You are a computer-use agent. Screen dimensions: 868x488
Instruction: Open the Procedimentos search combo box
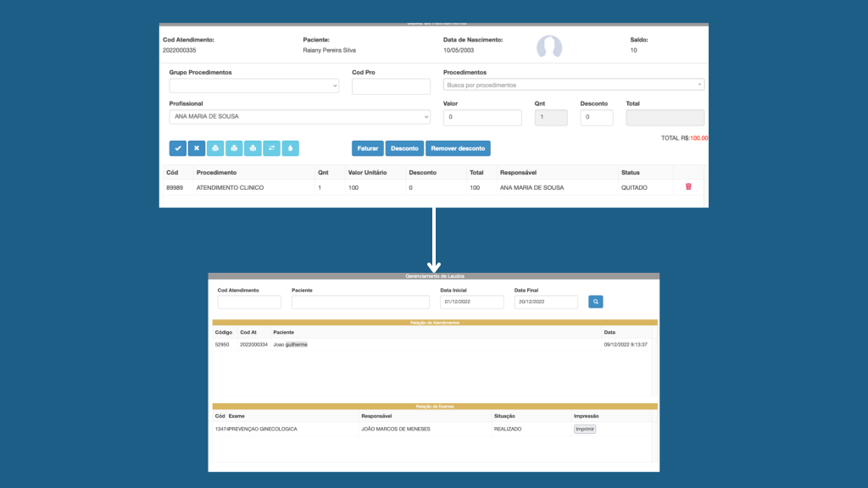(x=574, y=85)
